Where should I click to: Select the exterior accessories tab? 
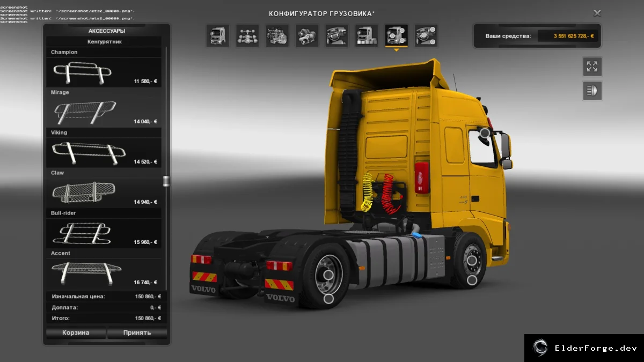[396, 35]
